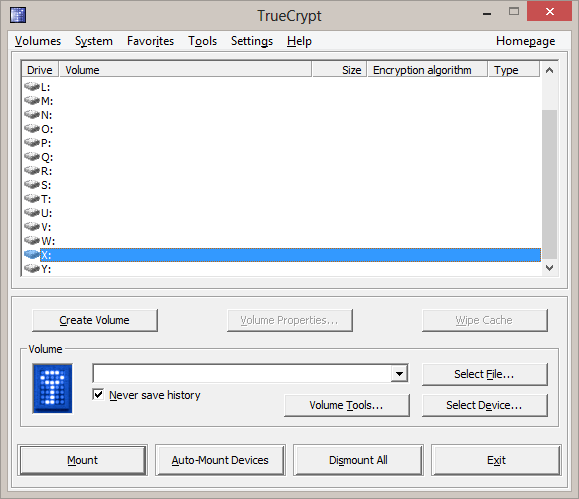579x499 pixels.
Task: Select the "Y:" drive letter text
Action: click(x=46, y=269)
